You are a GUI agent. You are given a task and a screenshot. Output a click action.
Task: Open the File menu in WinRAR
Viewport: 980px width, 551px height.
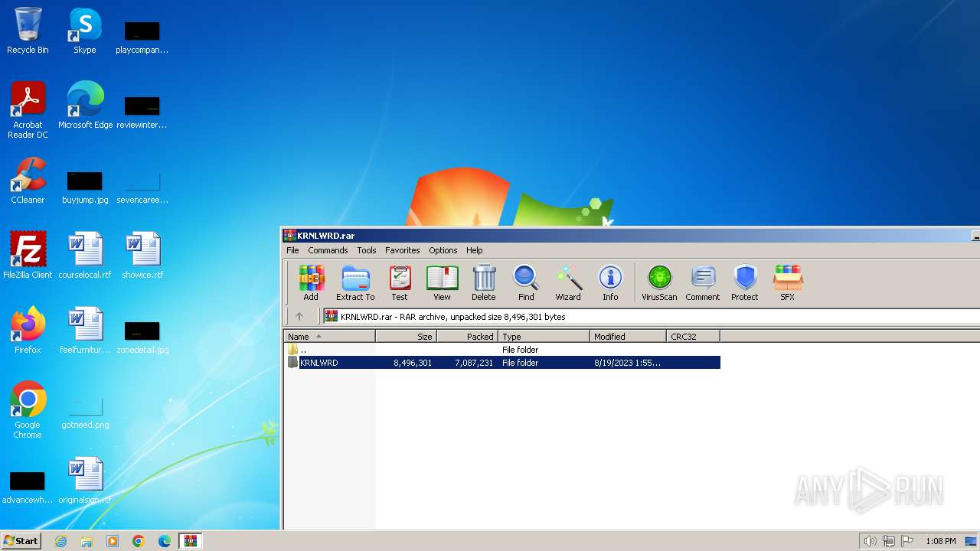(292, 250)
